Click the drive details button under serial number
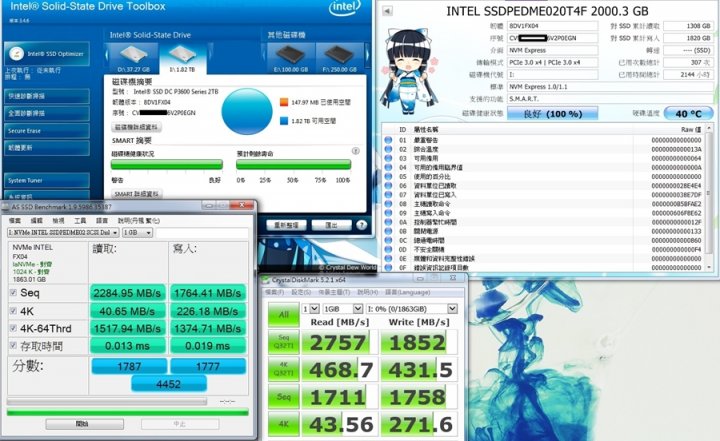The image size is (720, 441). point(136,127)
